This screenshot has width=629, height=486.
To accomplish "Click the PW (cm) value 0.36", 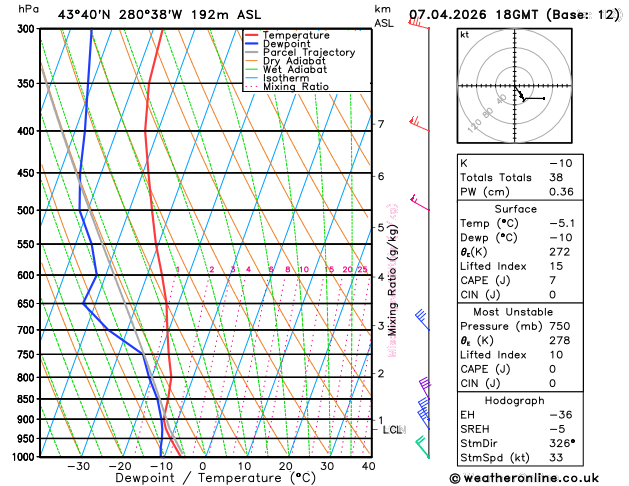I will click(x=561, y=192).
